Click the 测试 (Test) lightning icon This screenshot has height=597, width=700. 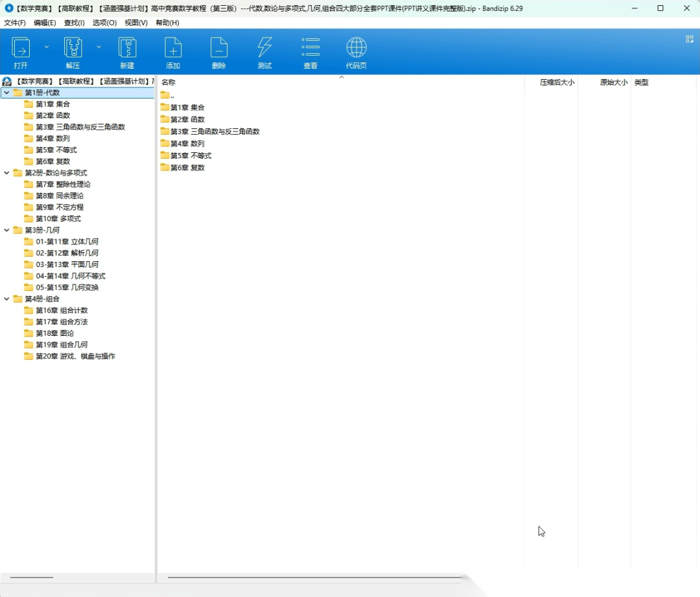click(x=264, y=49)
